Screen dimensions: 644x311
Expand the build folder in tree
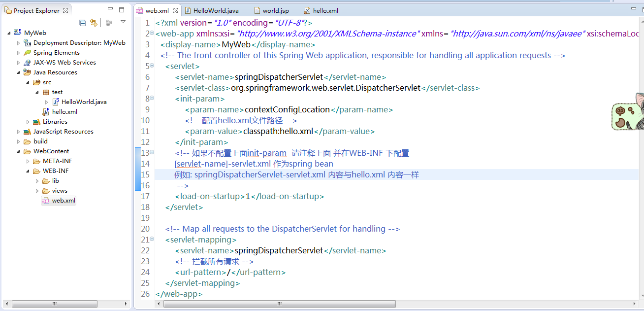pyautogui.click(x=19, y=141)
